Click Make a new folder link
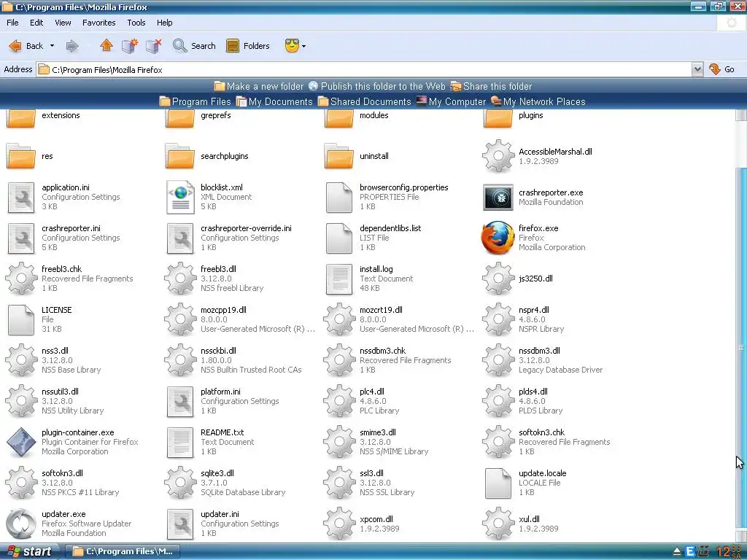Viewport: 747px width, 560px height. (x=259, y=86)
